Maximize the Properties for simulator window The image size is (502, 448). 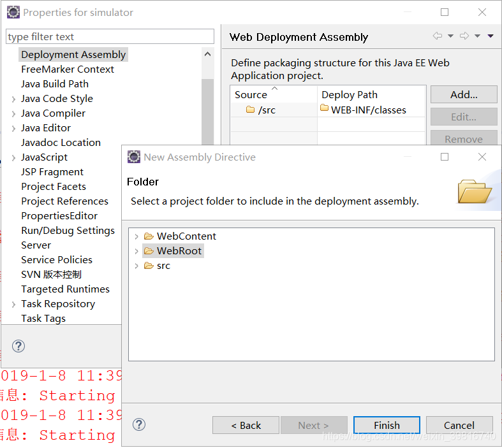pyautogui.click(x=445, y=12)
